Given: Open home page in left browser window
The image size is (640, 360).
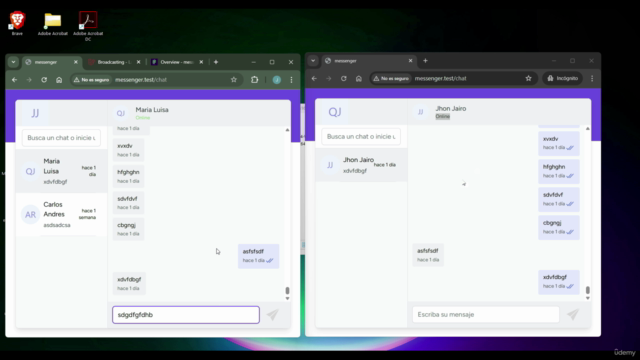Looking at the screenshot, I should coord(59,80).
